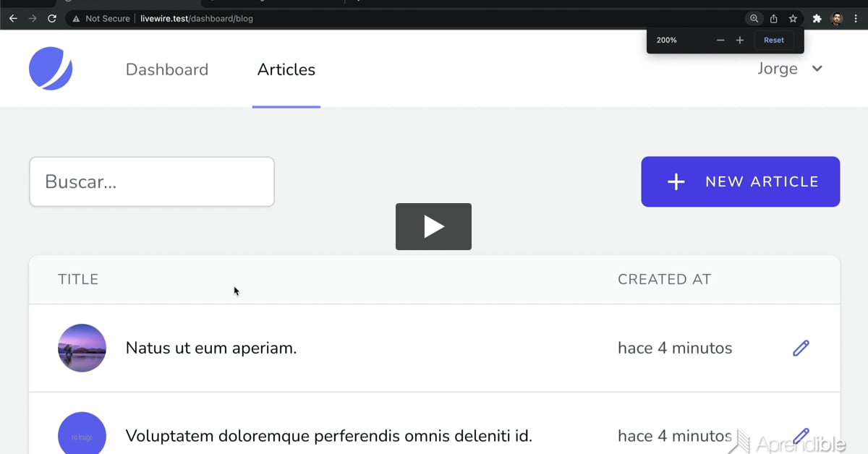Select the Natus ut eum aperiam title
The image size is (868, 454).
211,348
